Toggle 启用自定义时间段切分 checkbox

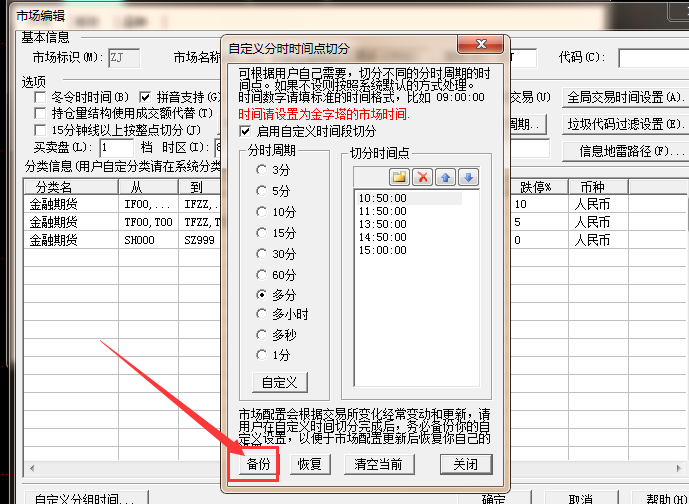(x=245, y=131)
